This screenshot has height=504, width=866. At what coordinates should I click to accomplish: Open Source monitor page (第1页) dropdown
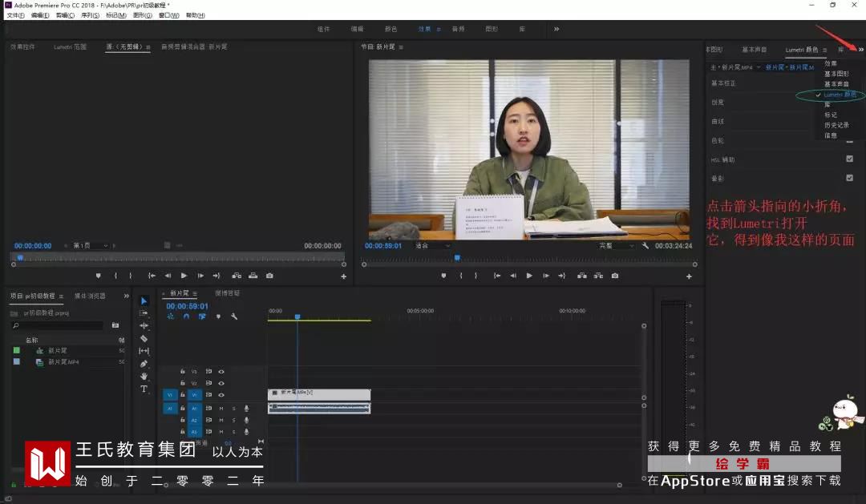pyautogui.click(x=90, y=246)
